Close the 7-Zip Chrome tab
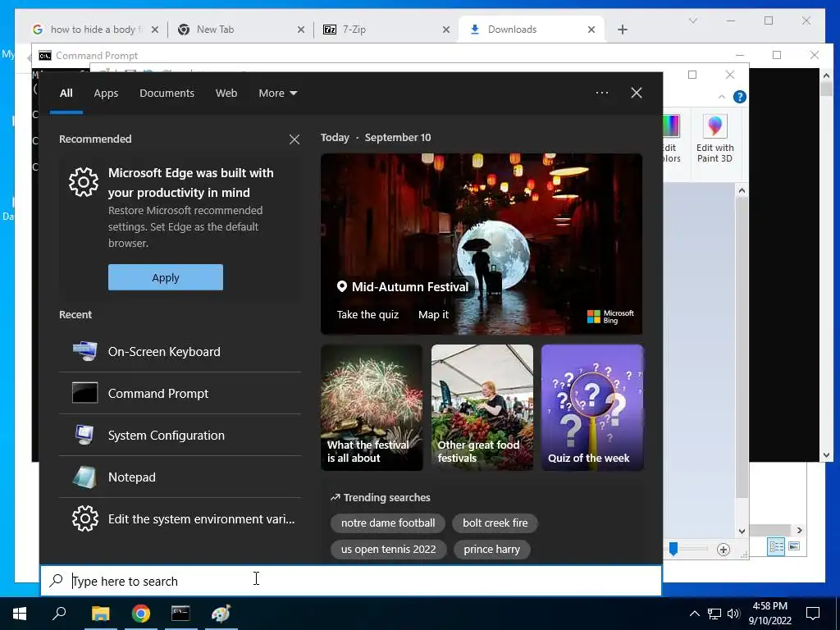Screen dimensions: 840x630 (x=445, y=30)
